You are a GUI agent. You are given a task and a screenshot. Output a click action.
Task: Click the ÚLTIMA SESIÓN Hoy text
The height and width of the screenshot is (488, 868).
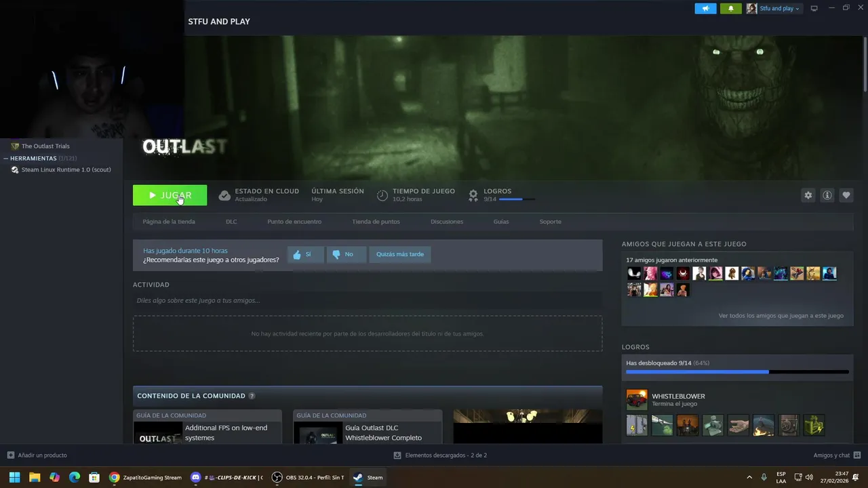click(337, 195)
